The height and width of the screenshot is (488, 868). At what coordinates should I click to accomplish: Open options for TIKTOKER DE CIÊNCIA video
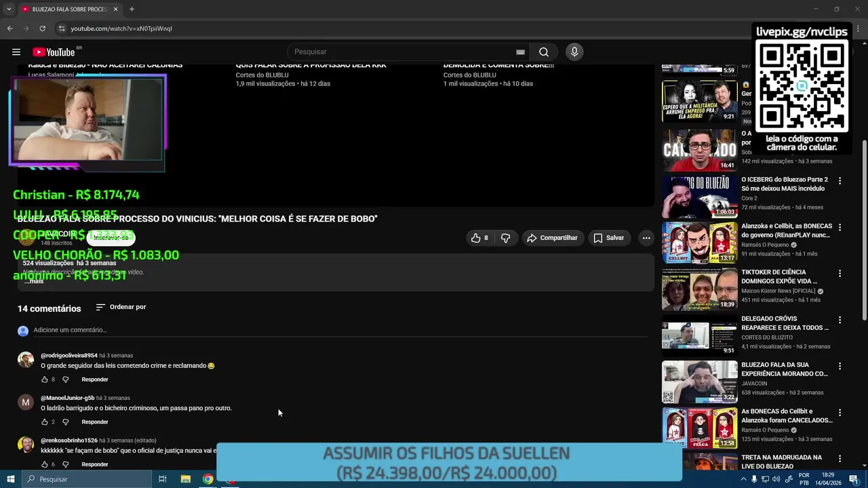pyautogui.click(x=840, y=273)
